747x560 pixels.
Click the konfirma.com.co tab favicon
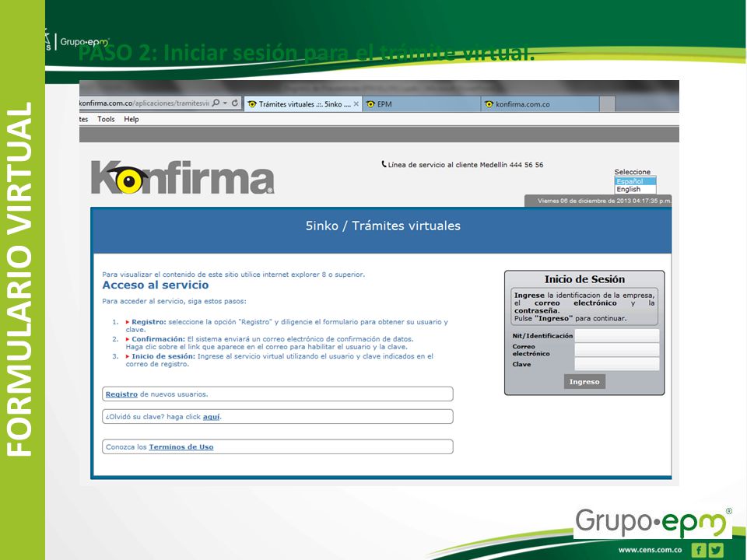tap(489, 103)
